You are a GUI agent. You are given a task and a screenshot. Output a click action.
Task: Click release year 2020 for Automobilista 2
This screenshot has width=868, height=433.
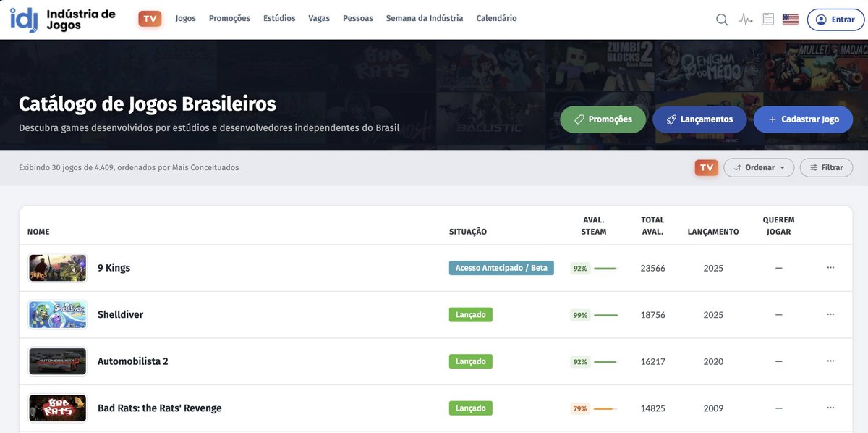713,361
